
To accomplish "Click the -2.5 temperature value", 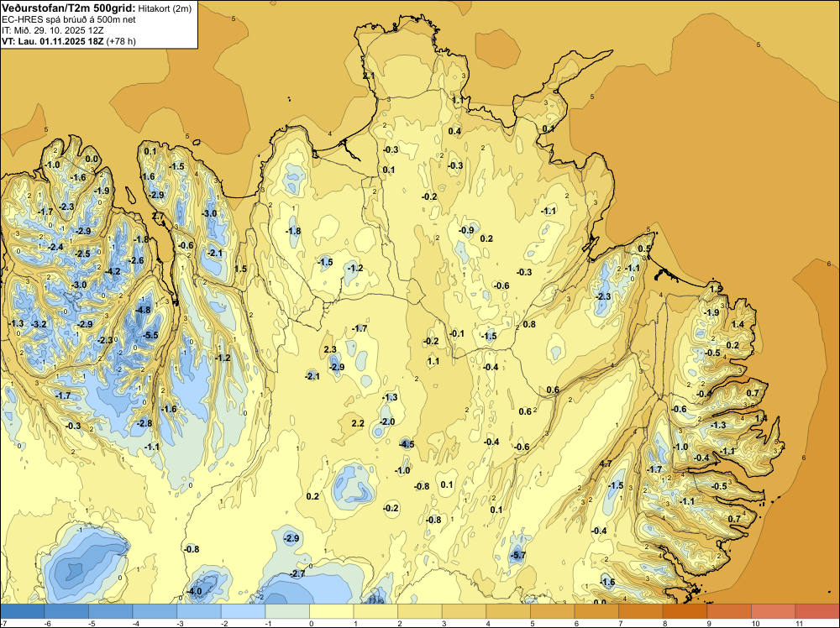I will [82, 254].
